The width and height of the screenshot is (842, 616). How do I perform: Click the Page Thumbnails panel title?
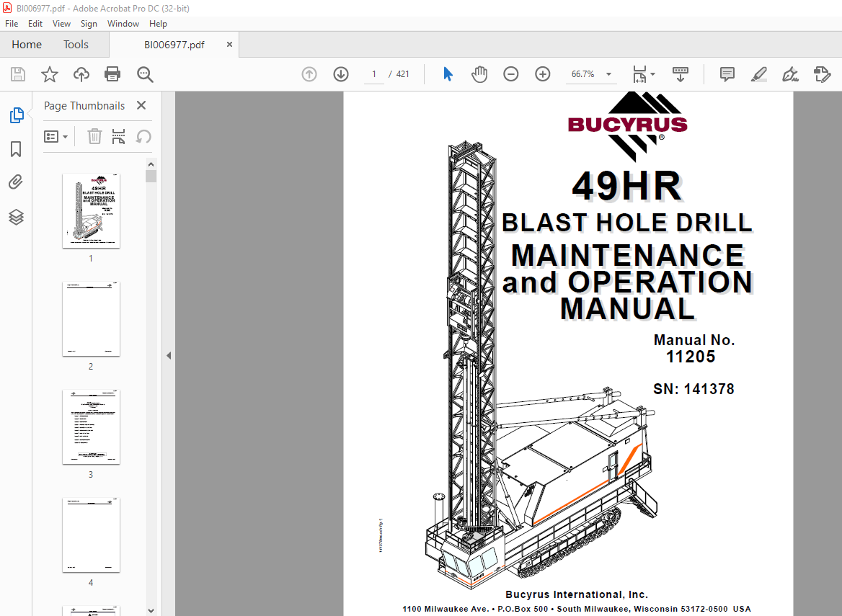click(84, 106)
